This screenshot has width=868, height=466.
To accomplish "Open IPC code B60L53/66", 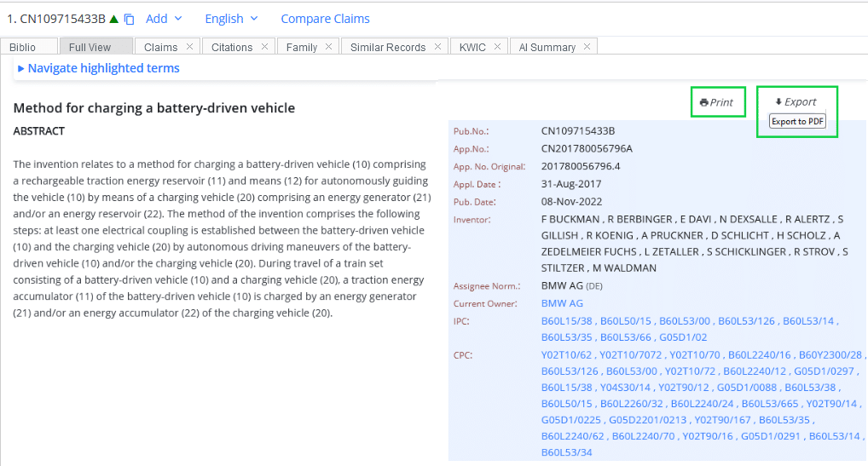I will click(626, 337).
